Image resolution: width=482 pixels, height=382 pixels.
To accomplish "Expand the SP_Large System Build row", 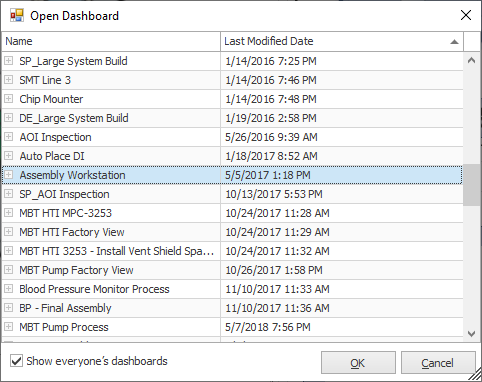I will (x=8, y=61).
